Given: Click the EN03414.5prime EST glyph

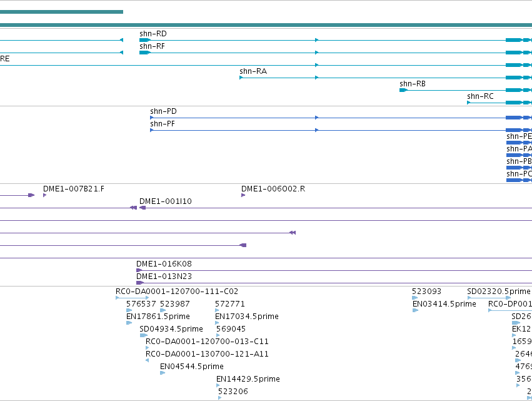Looking at the screenshot, I should tap(415, 310).
